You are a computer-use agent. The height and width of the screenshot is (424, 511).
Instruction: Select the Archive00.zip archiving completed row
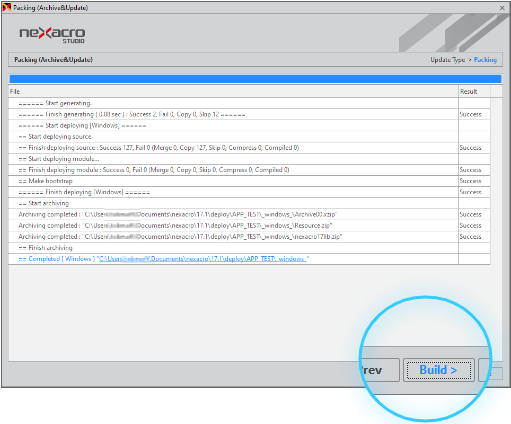(x=249, y=214)
